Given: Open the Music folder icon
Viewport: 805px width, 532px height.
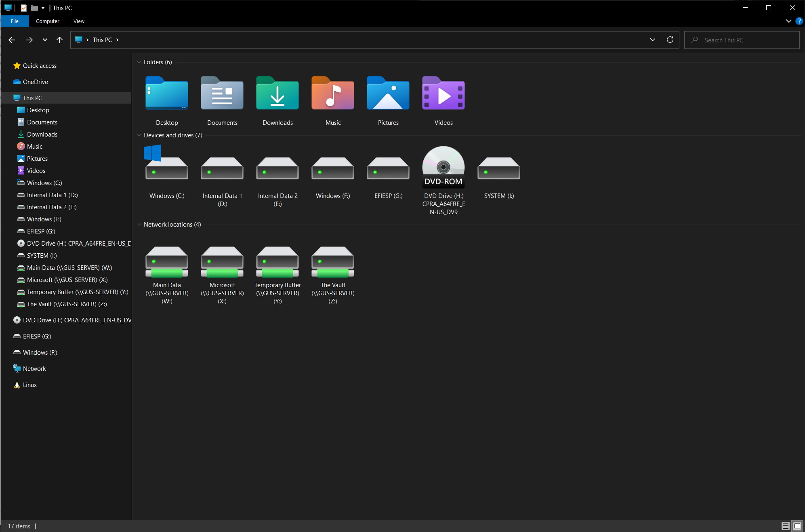Looking at the screenshot, I should tap(333, 94).
